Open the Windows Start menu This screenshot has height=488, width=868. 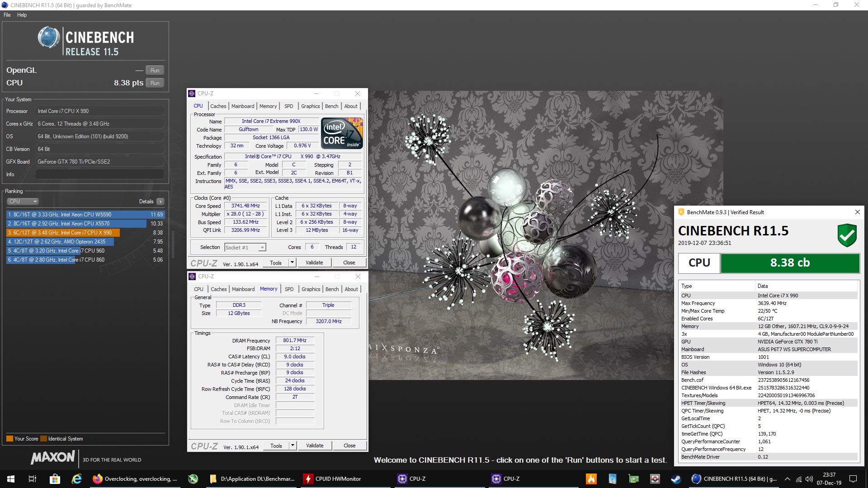(11, 479)
